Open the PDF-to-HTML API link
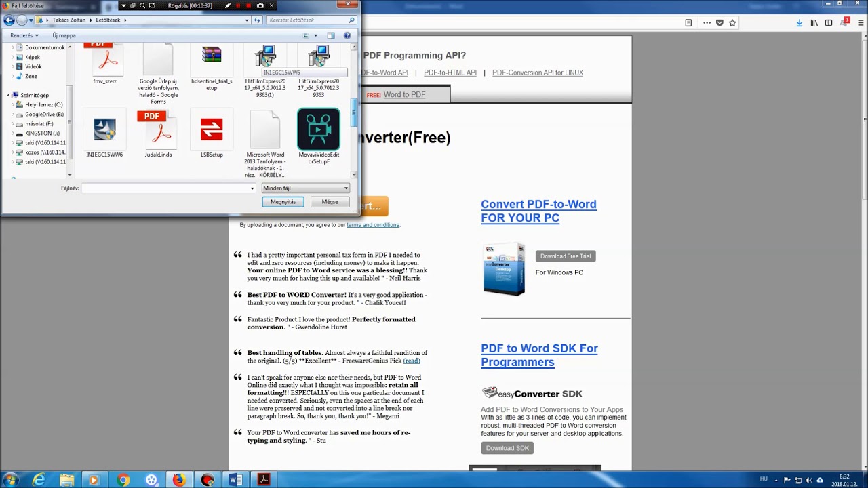 (x=450, y=73)
